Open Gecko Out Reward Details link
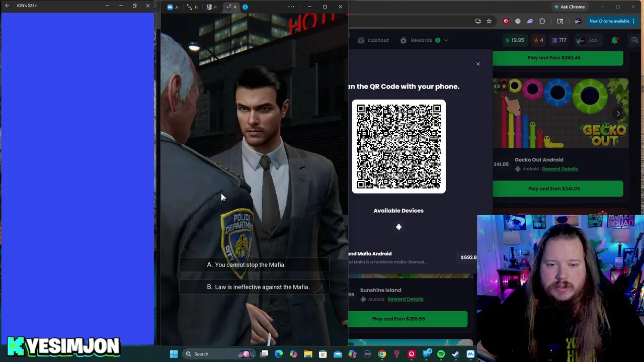The image size is (644, 362). pyautogui.click(x=559, y=169)
